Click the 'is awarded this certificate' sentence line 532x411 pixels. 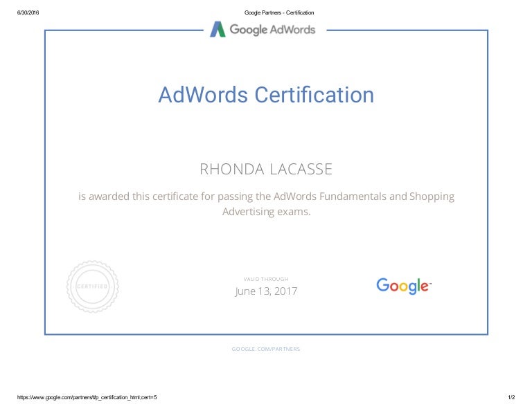coord(266,197)
